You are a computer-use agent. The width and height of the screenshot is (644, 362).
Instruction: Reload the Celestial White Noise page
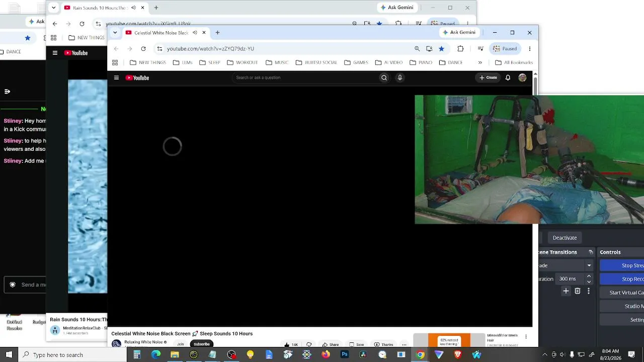pyautogui.click(x=143, y=49)
